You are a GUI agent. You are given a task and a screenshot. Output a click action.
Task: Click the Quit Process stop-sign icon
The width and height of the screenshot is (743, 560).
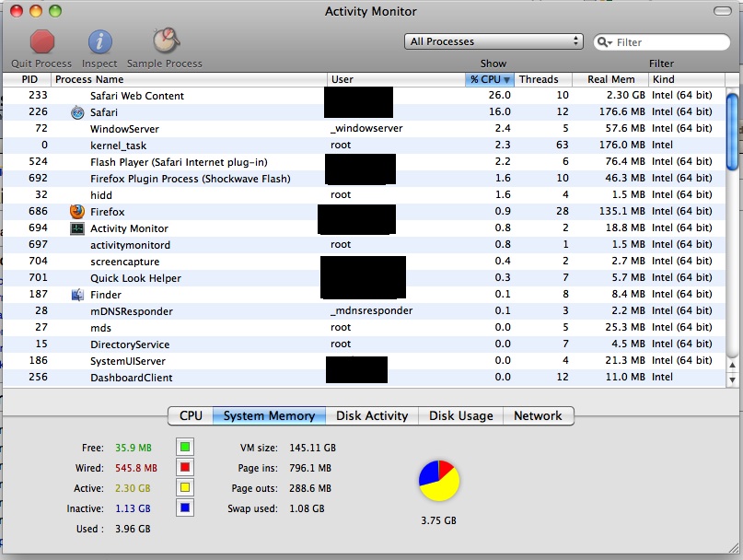[x=42, y=41]
